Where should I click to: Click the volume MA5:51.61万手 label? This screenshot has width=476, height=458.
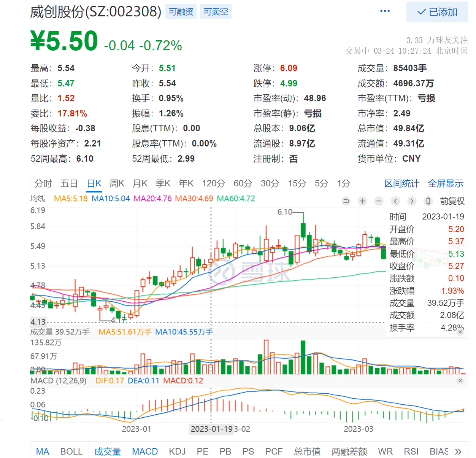[125, 332]
